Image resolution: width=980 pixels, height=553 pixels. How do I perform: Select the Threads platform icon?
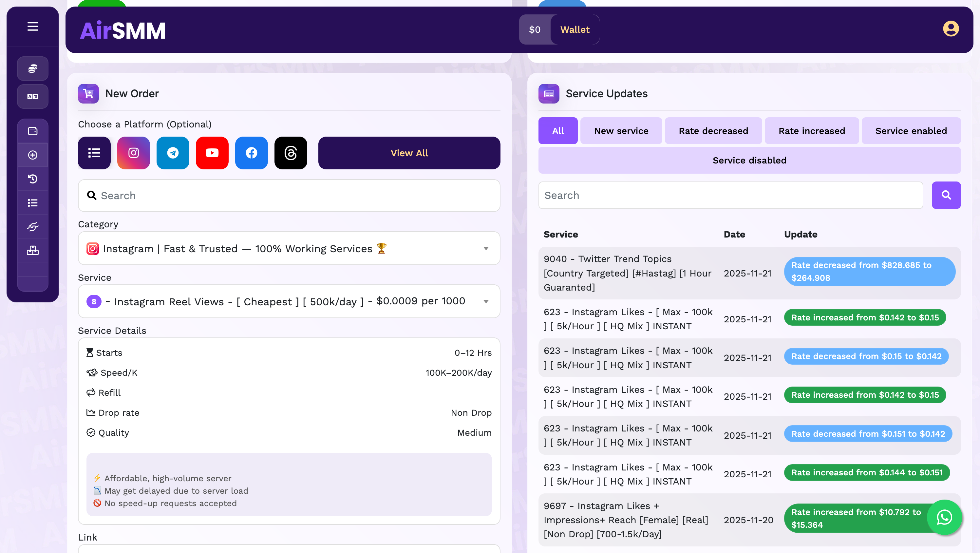[x=291, y=153]
